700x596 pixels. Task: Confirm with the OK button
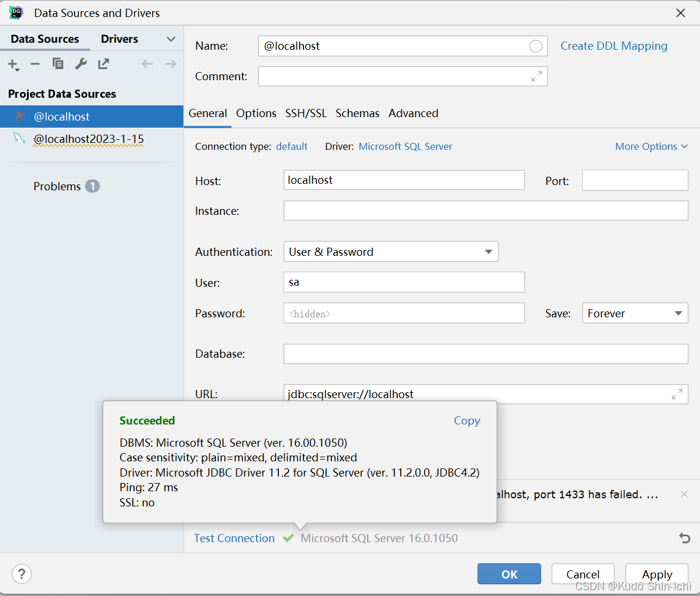pyautogui.click(x=509, y=574)
